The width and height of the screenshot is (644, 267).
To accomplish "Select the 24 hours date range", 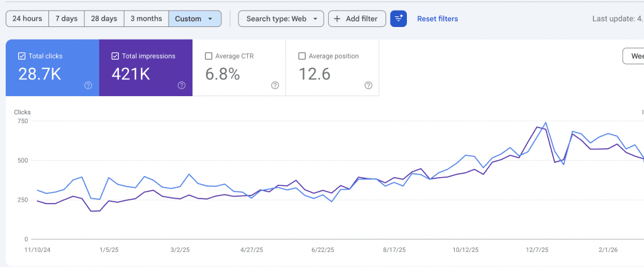I will [x=27, y=19].
